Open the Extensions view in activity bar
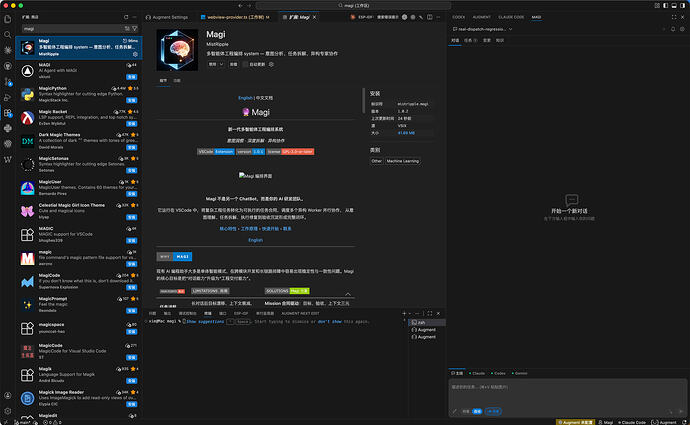 (x=7, y=113)
